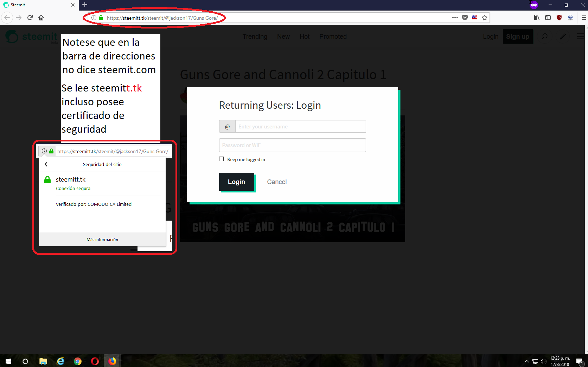Open the Firefox hamburger menu

point(584,18)
